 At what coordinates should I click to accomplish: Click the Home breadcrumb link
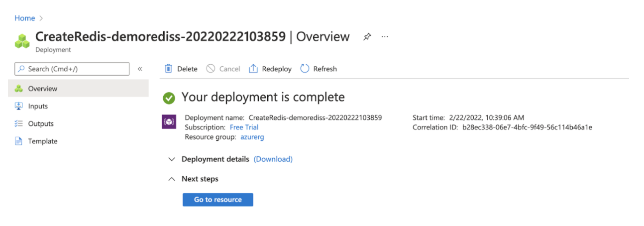tap(24, 18)
